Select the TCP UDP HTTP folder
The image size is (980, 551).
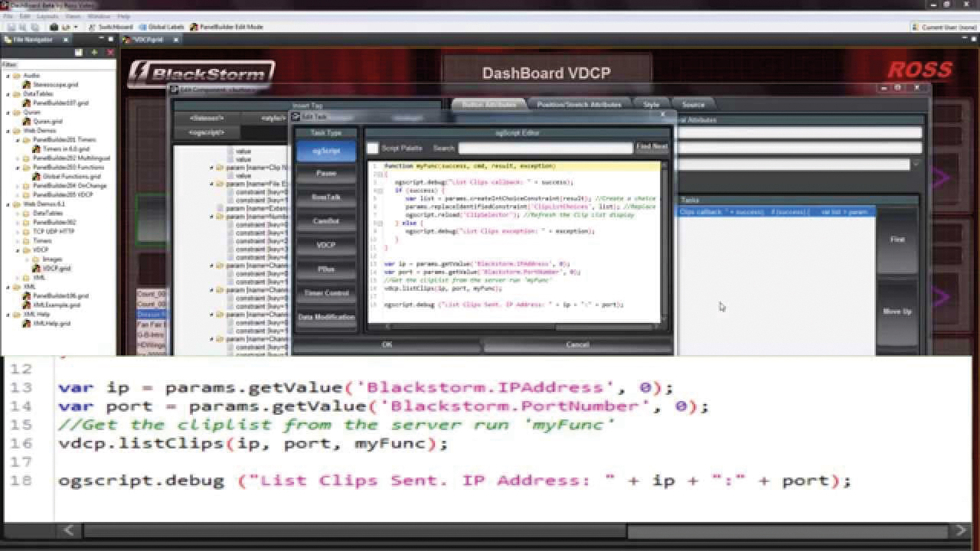click(x=48, y=232)
